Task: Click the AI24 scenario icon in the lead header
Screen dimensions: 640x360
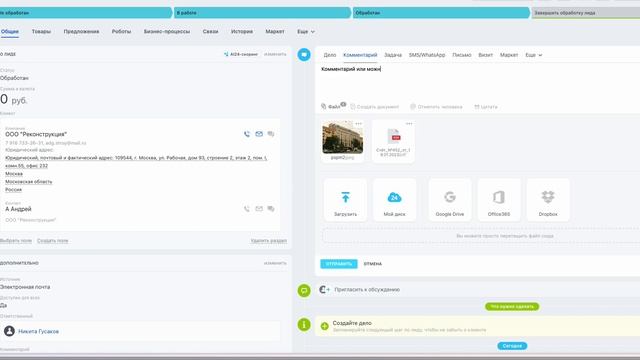Action: (x=226, y=54)
